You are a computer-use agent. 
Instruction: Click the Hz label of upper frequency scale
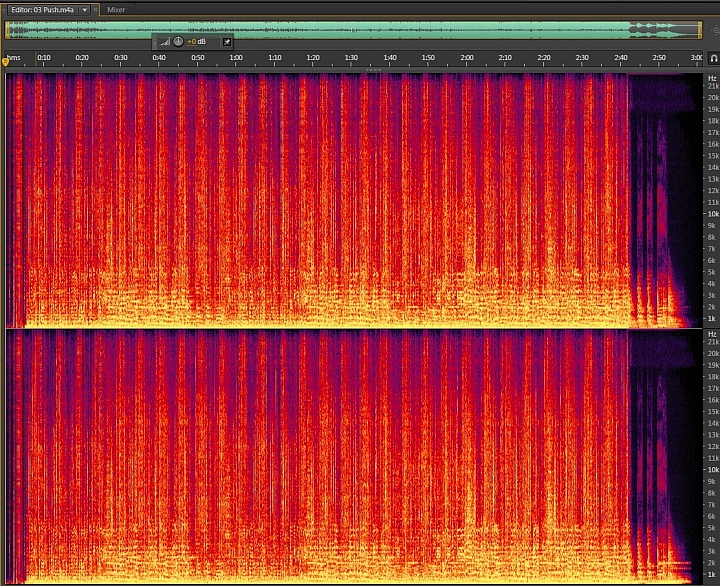[x=712, y=78]
